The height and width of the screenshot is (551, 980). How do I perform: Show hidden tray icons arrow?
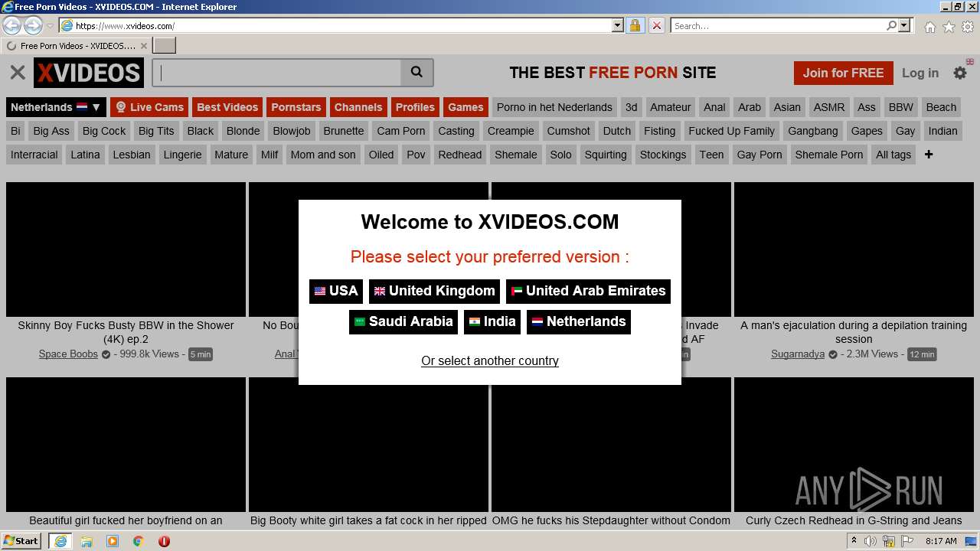coord(854,541)
